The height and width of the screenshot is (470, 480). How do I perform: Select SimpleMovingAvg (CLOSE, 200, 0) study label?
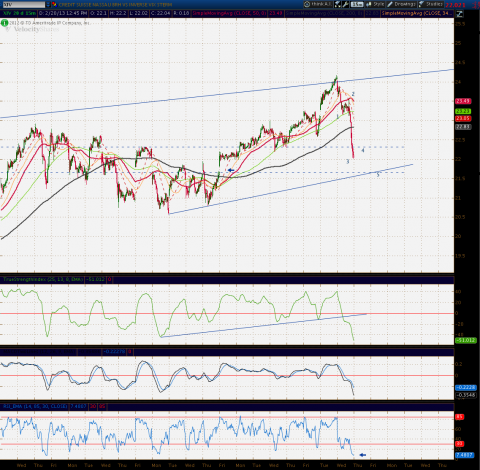tap(323, 13)
